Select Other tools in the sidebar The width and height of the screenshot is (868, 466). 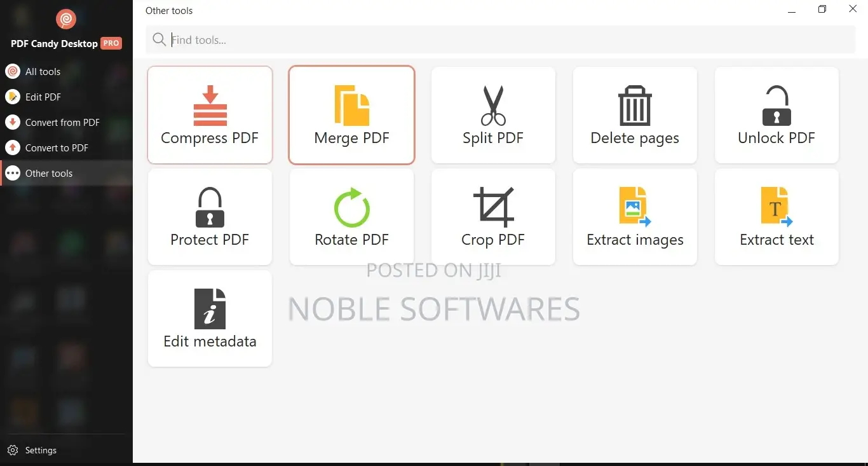(66, 173)
